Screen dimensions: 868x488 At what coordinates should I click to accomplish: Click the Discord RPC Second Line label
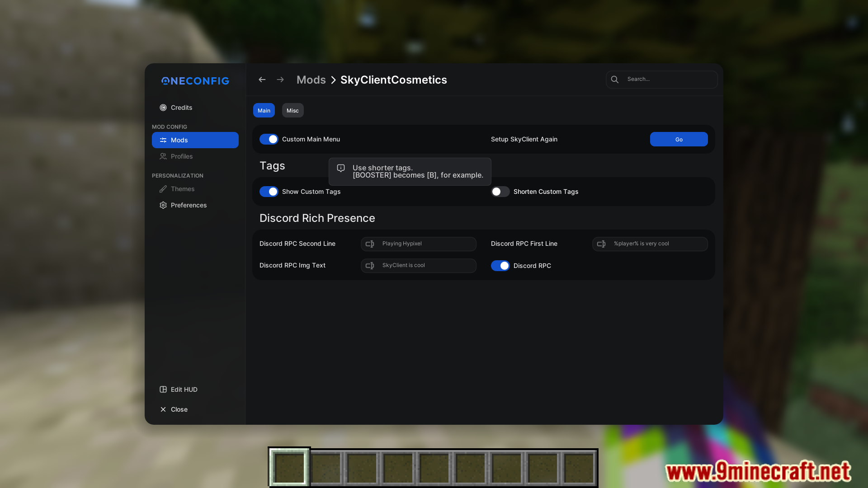point(297,244)
